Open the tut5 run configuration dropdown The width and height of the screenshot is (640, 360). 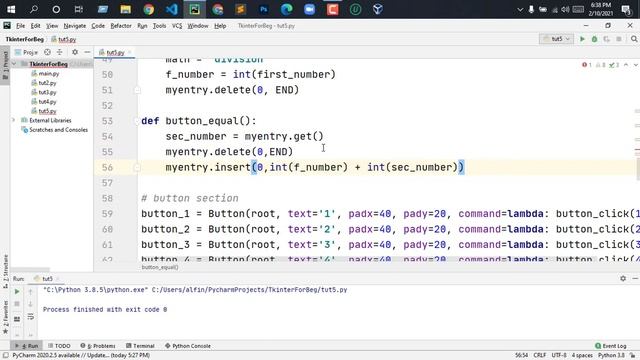[556, 39]
